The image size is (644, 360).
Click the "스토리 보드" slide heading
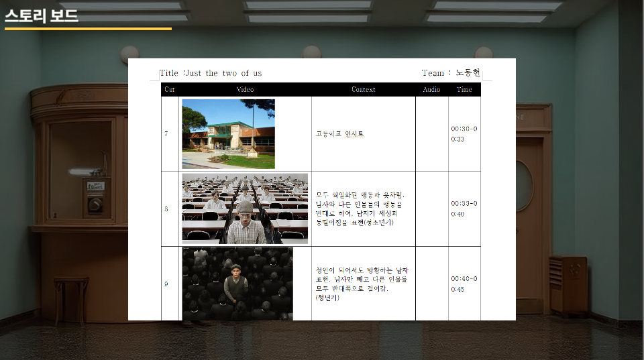click(x=42, y=15)
